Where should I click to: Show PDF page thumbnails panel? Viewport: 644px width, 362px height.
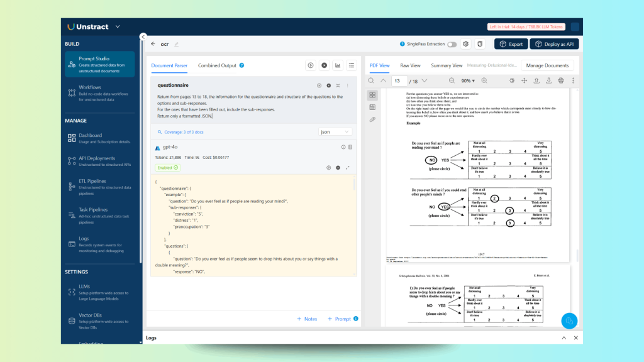tap(372, 95)
